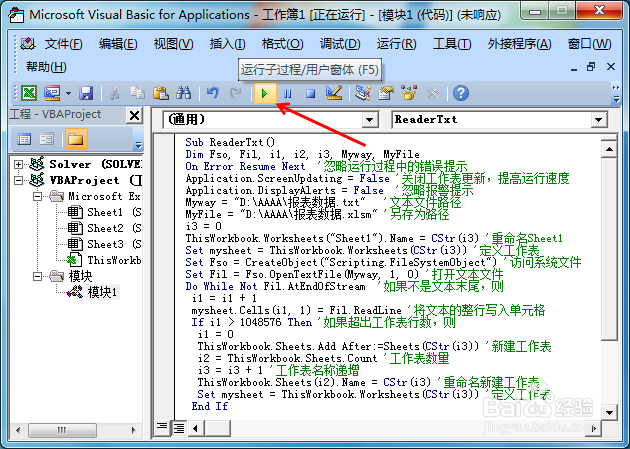
Task: Run Sub with the green play button
Action: 265,94
